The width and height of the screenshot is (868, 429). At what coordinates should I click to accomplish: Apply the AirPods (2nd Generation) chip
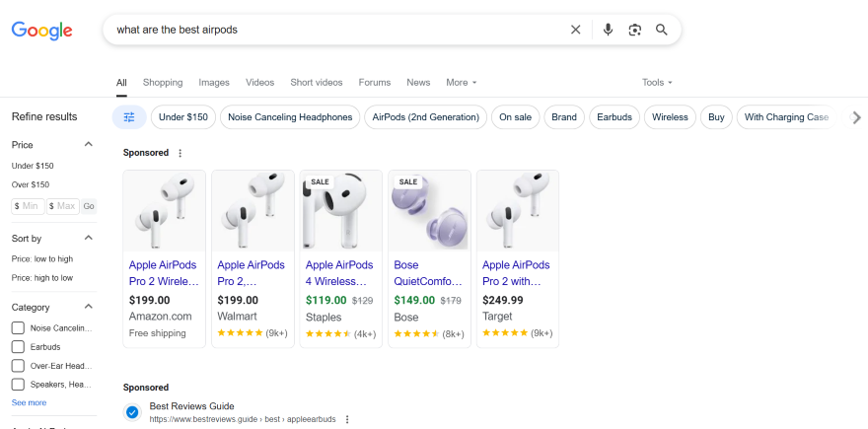coord(426,117)
